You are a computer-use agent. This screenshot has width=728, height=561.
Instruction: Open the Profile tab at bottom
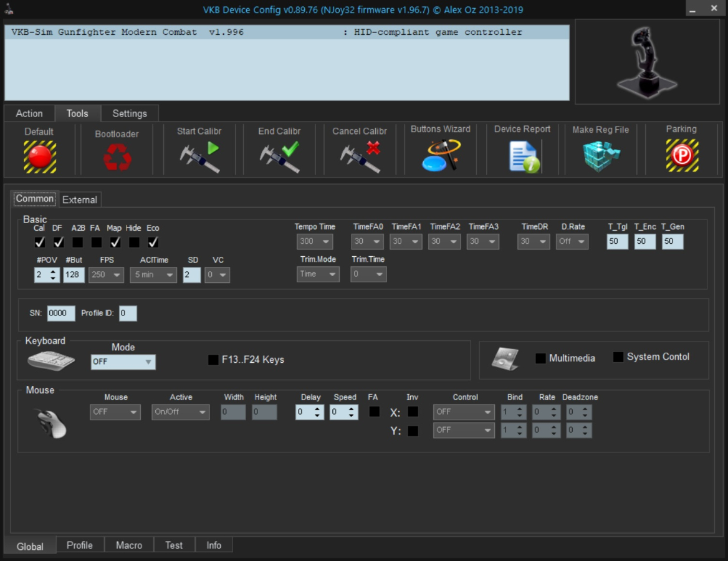point(80,545)
